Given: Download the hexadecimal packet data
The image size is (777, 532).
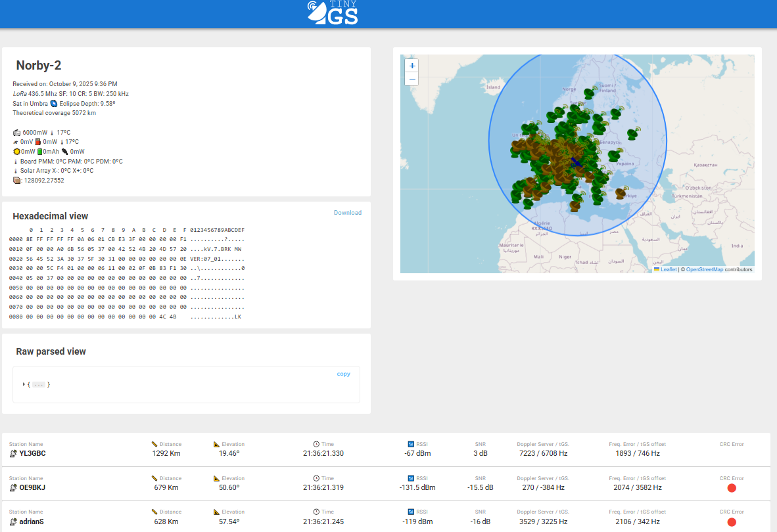Looking at the screenshot, I should coord(347,213).
